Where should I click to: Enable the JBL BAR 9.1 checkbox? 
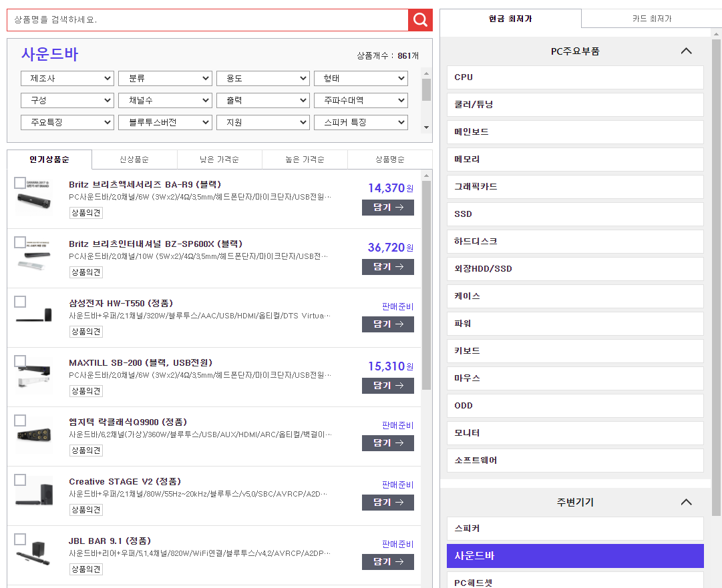point(20,539)
